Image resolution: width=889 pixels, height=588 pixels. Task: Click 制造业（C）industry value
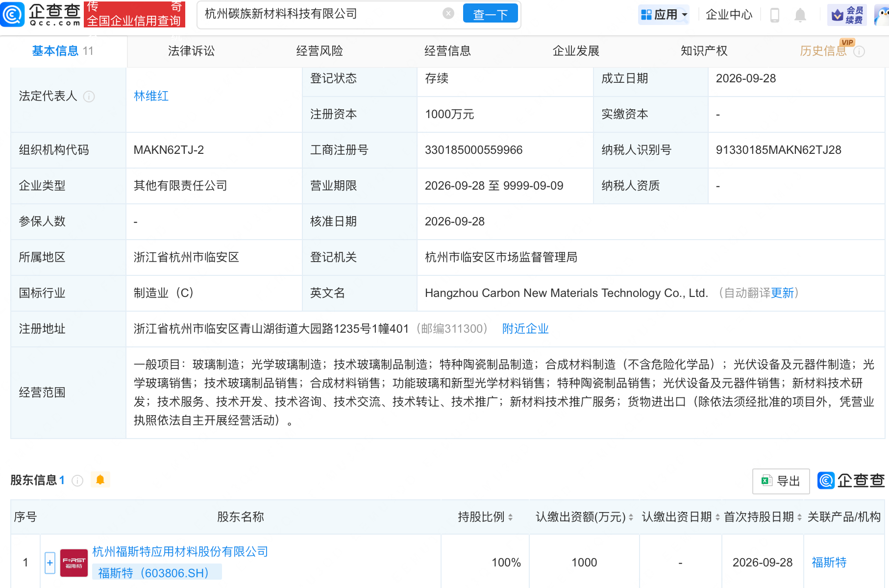click(163, 293)
